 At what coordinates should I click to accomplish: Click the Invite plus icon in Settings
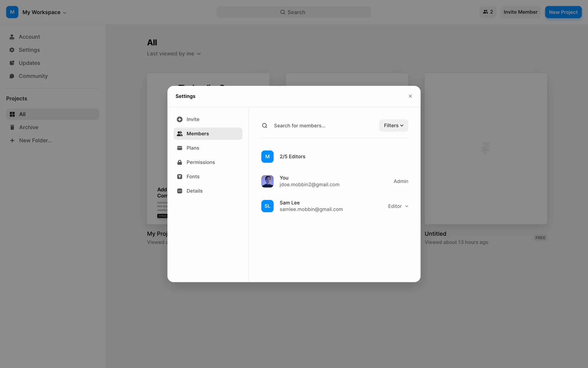(180, 119)
